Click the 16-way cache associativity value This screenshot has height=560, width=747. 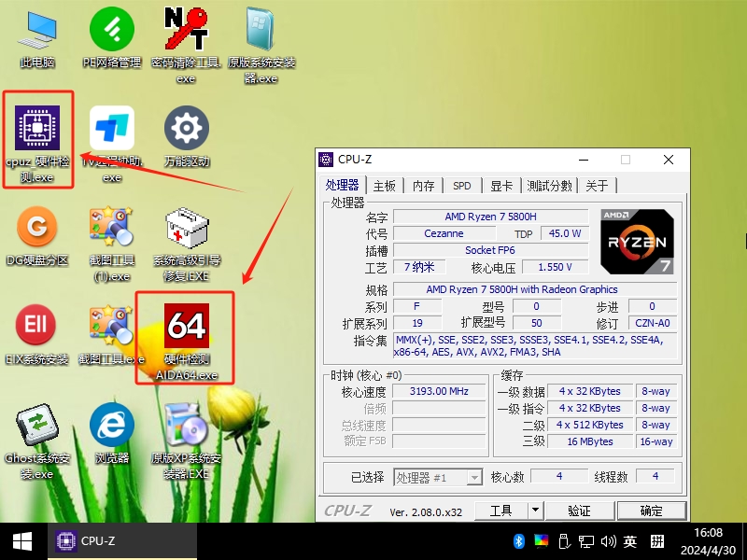coord(656,441)
